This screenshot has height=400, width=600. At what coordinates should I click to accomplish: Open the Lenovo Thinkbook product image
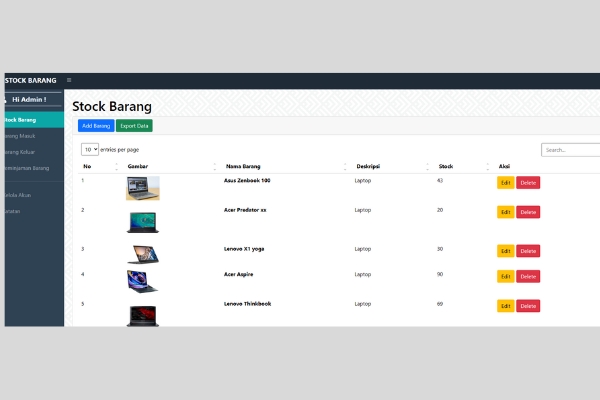(143, 315)
